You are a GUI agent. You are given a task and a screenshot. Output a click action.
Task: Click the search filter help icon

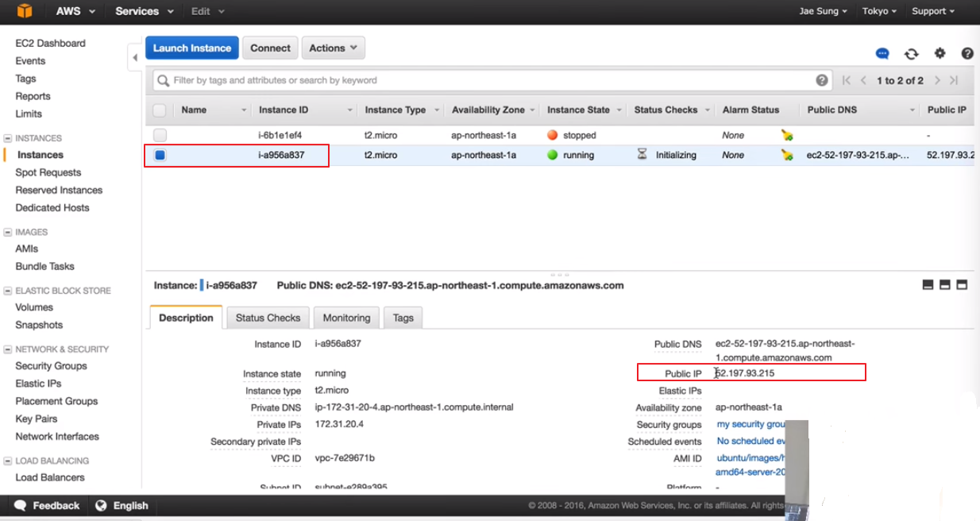[x=822, y=80]
